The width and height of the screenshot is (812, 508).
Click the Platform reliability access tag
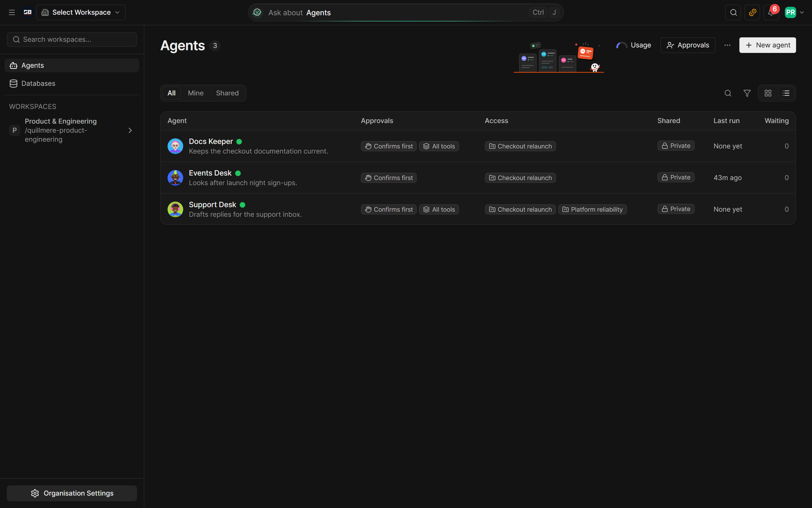pos(593,209)
